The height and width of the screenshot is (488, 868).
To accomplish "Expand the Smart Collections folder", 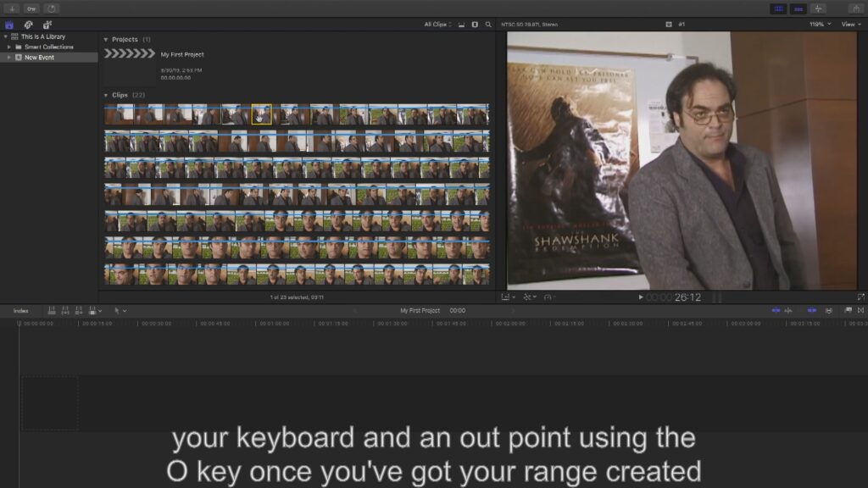I will click(x=9, y=47).
